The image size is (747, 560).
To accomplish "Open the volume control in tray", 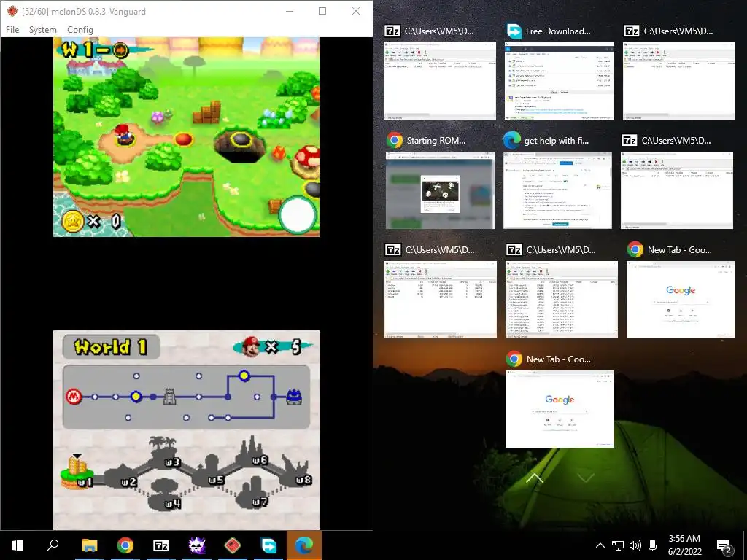I will [635, 545].
